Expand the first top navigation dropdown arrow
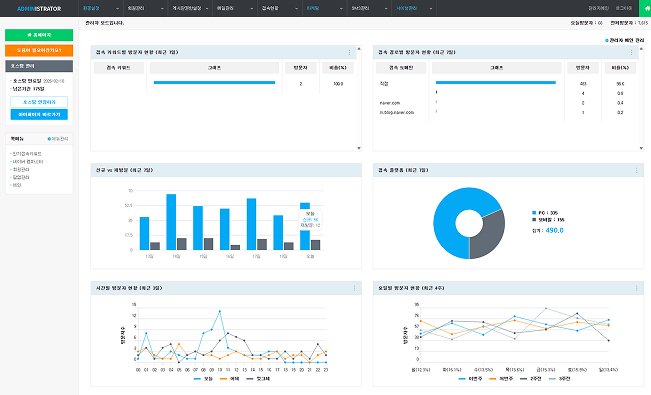 point(117,8)
